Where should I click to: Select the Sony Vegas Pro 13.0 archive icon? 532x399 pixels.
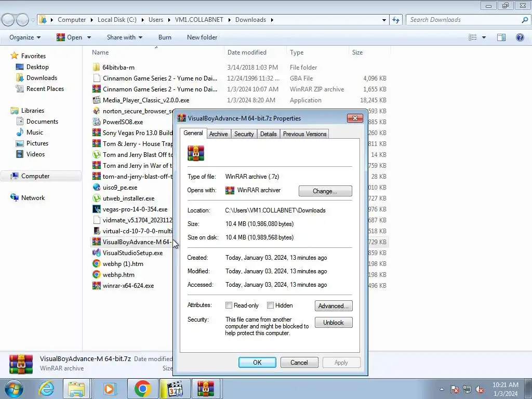[x=96, y=132]
